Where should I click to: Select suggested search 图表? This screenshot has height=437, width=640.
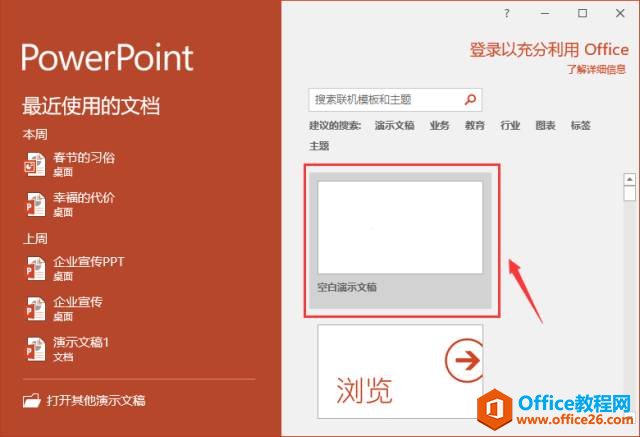(x=546, y=126)
